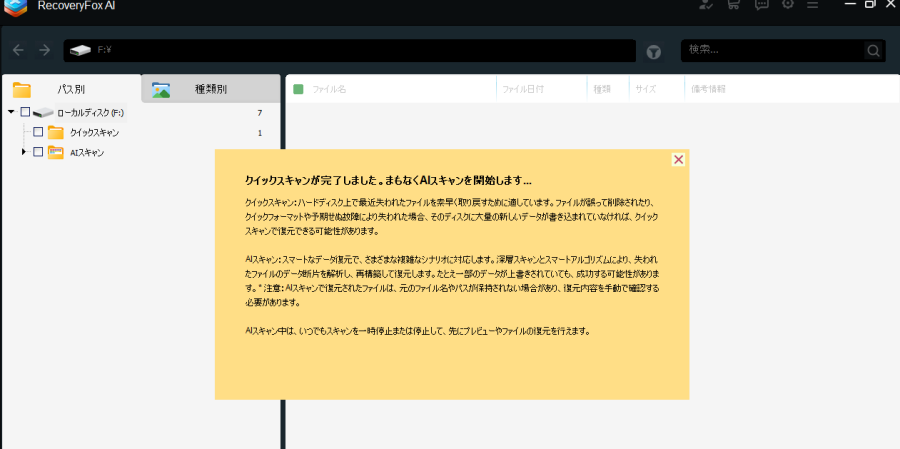Click the picture icon on 種類別 tab

[x=161, y=90]
